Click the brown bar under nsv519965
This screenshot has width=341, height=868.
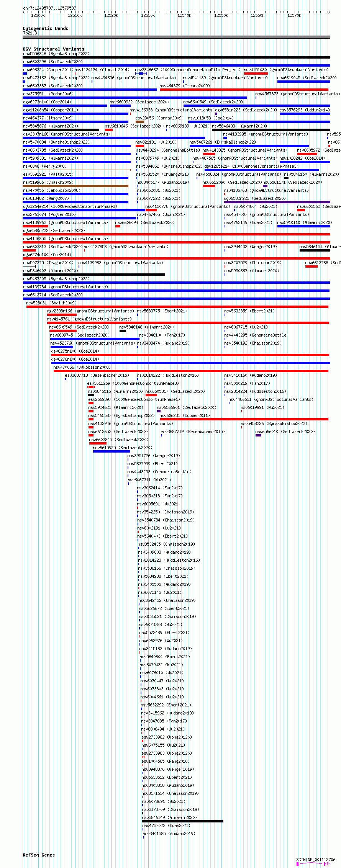(x=75, y=186)
